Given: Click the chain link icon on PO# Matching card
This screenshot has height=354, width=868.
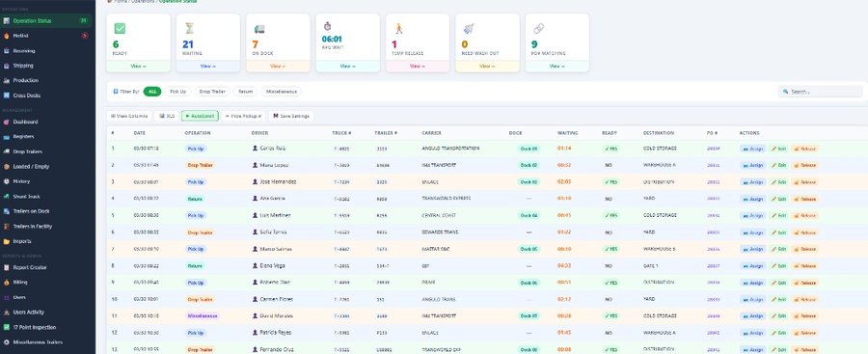Looking at the screenshot, I should 538,28.
